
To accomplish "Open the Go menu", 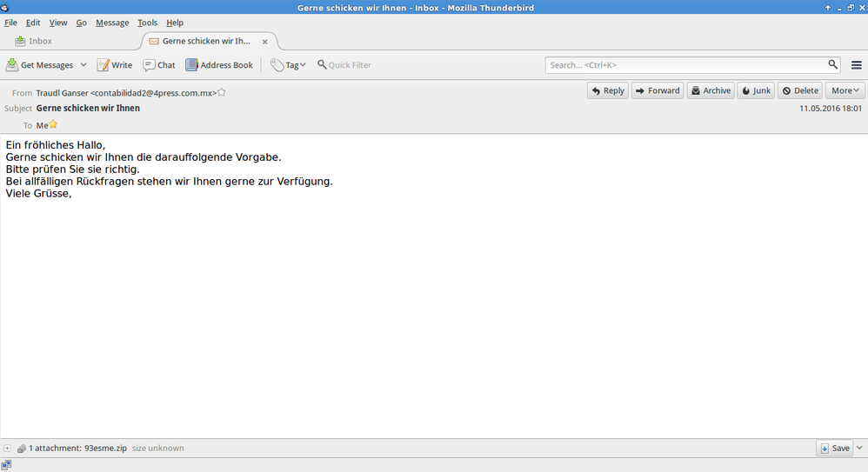I will click(82, 23).
